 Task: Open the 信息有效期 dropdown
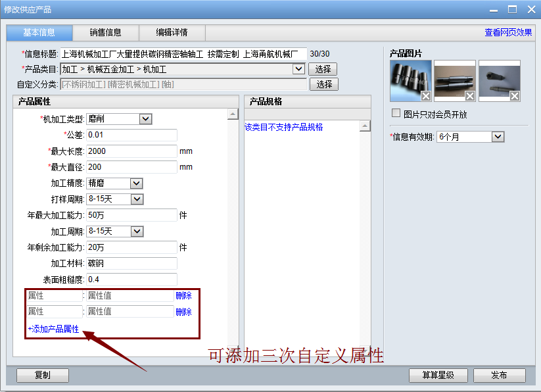coord(498,137)
